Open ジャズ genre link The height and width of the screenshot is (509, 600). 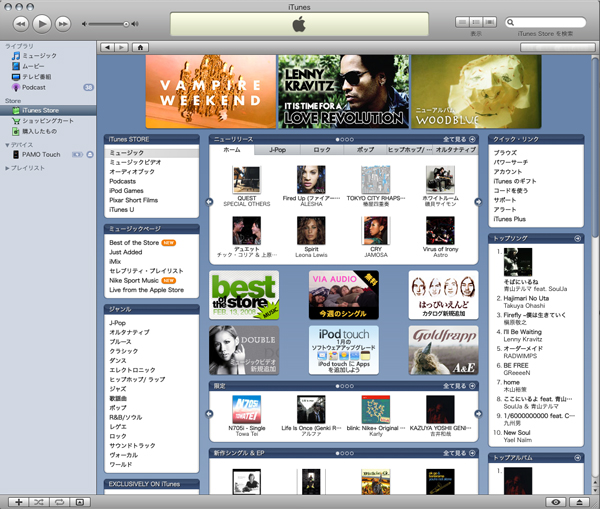[x=118, y=389]
